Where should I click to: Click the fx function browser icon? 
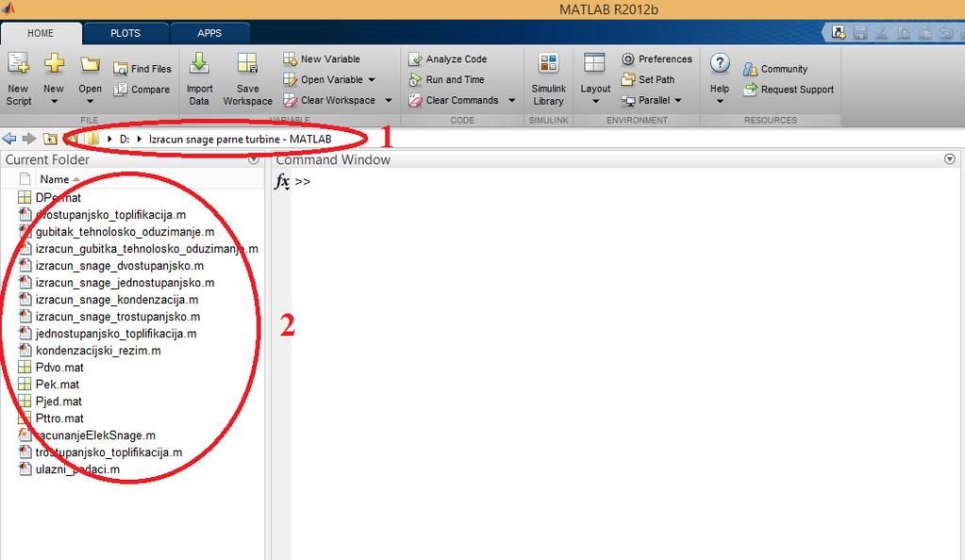point(282,182)
